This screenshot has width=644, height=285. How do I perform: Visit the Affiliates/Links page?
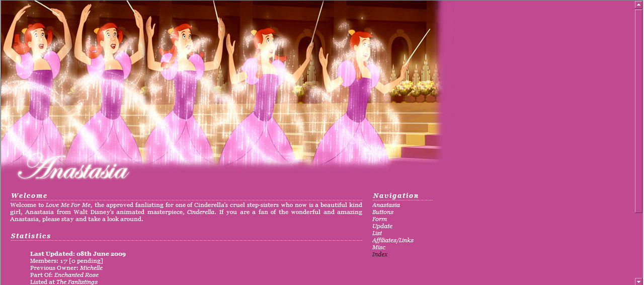point(393,241)
